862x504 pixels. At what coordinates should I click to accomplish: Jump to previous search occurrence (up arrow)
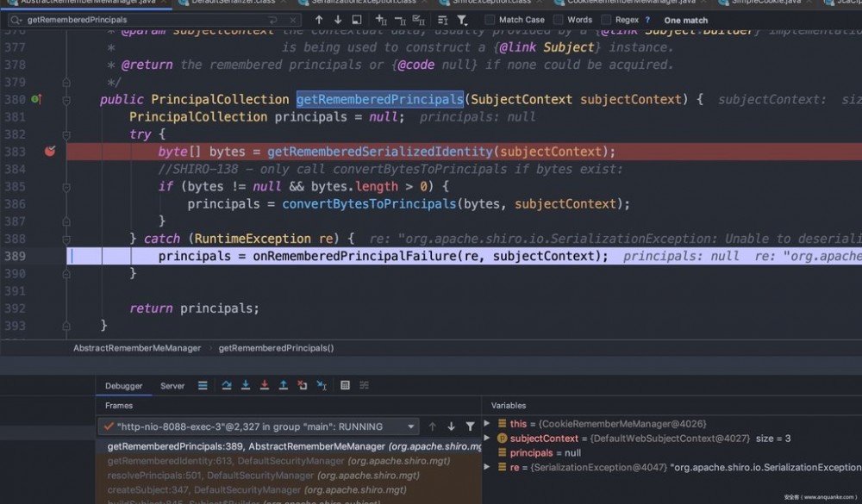(319, 19)
